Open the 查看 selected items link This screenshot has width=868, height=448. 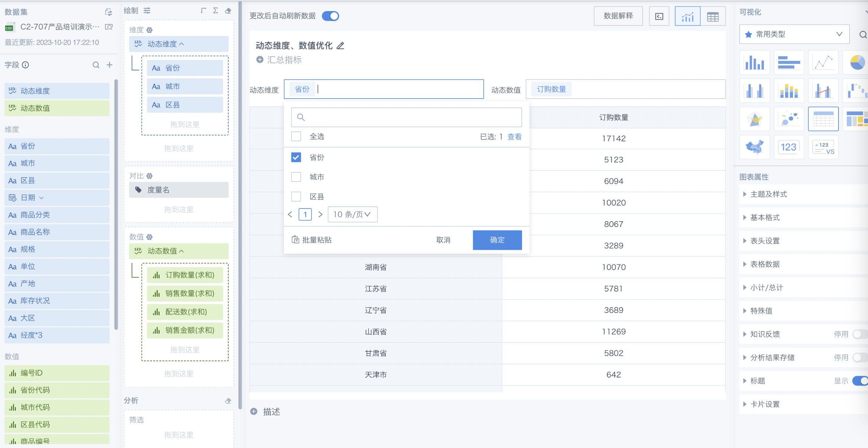pos(514,137)
